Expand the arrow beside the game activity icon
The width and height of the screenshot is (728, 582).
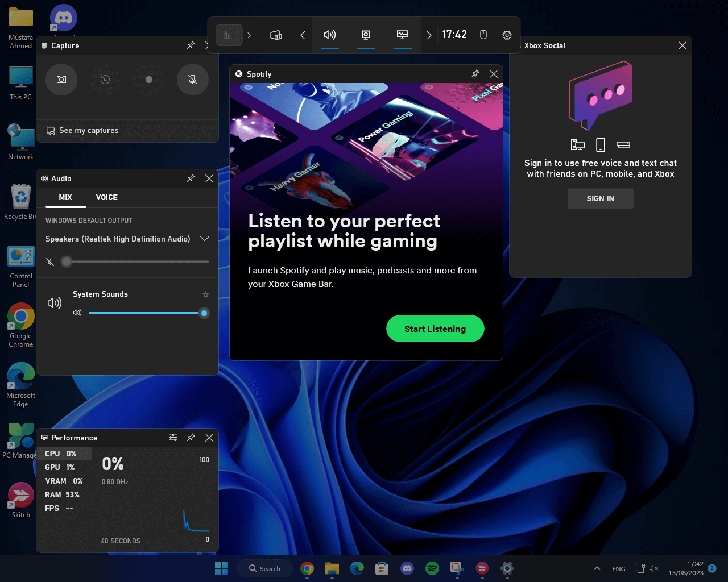[x=249, y=35]
